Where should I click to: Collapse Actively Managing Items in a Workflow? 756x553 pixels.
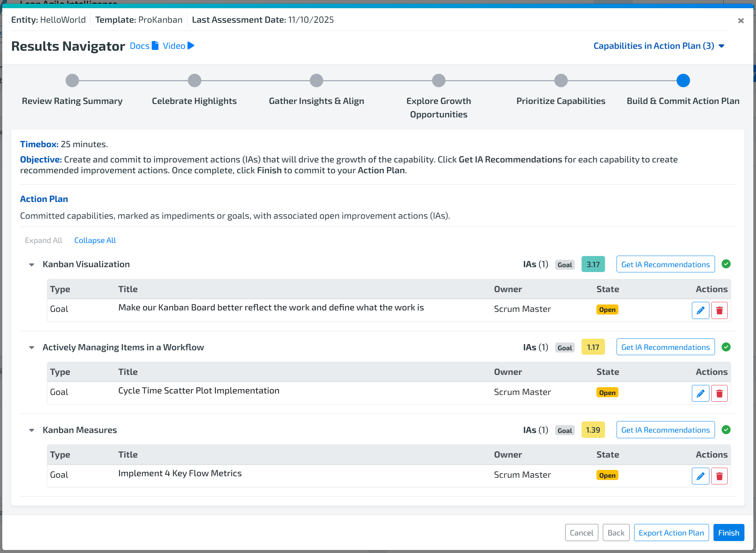tap(32, 348)
